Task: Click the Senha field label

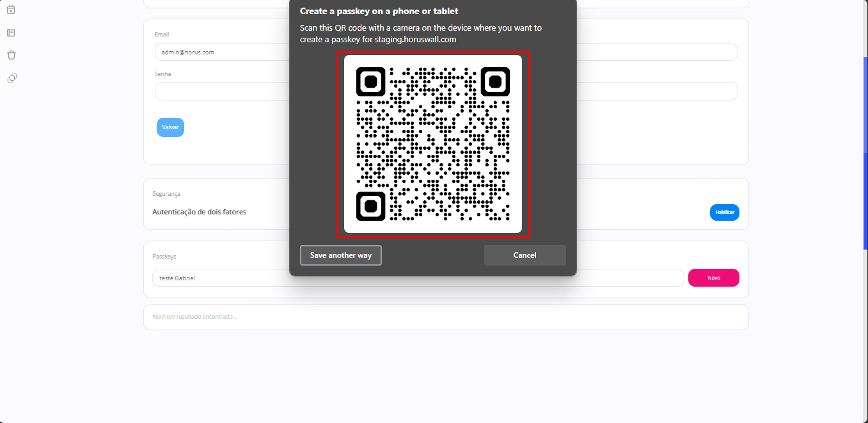Action: click(162, 74)
